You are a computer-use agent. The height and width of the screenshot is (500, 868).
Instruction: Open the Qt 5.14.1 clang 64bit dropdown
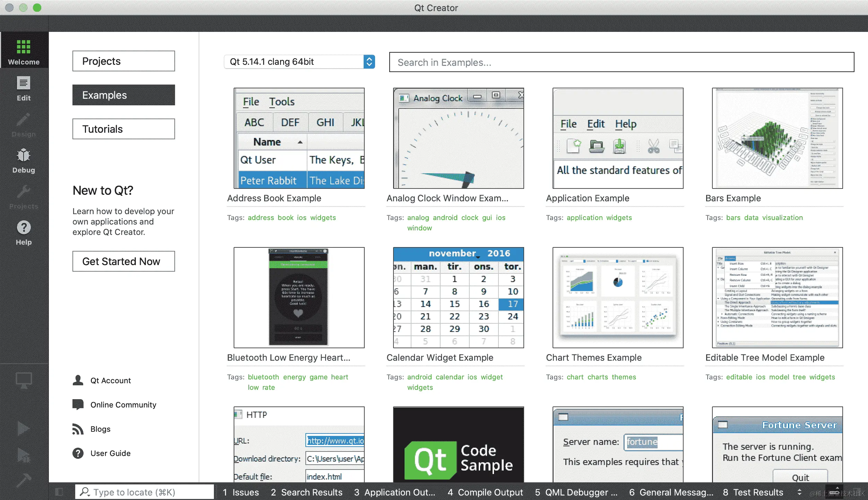pos(300,62)
